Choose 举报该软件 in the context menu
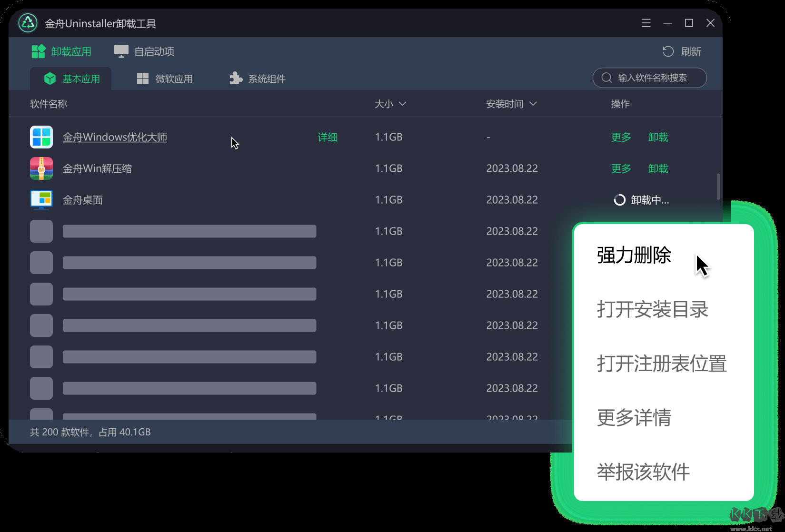 click(x=643, y=472)
